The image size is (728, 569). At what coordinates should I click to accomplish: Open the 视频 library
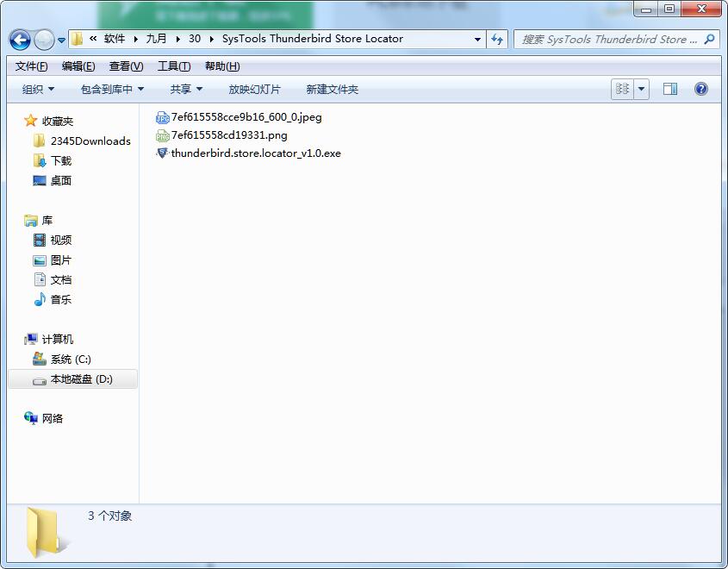click(x=61, y=241)
